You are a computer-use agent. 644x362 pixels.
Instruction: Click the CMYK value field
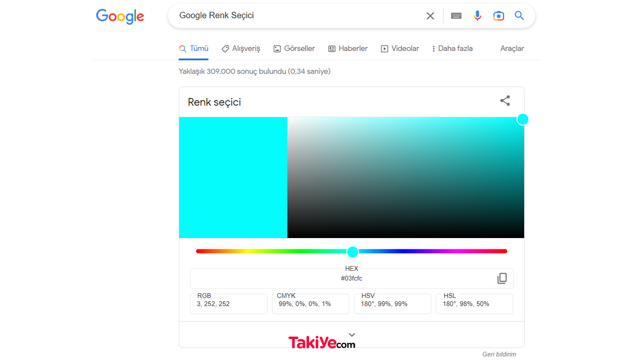coord(311,304)
